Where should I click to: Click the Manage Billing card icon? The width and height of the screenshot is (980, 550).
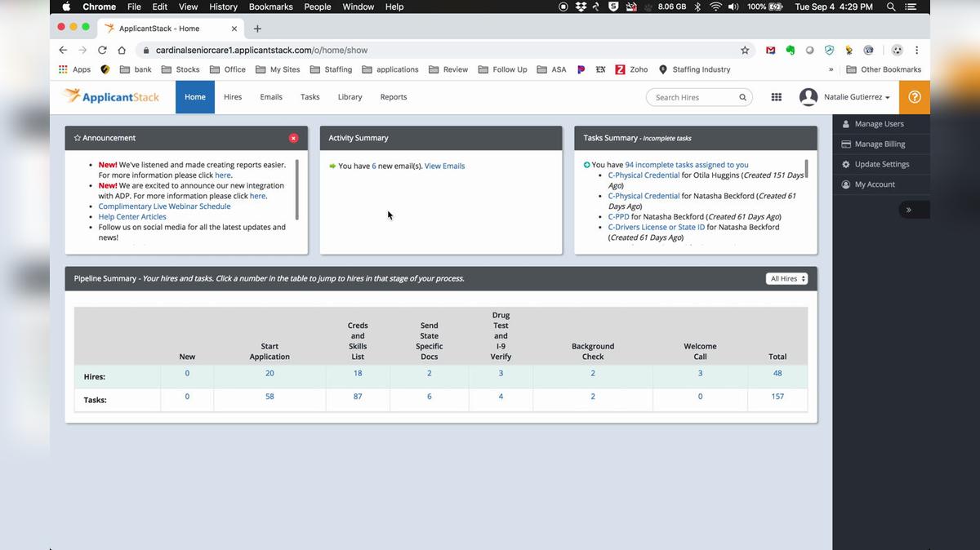coord(846,144)
